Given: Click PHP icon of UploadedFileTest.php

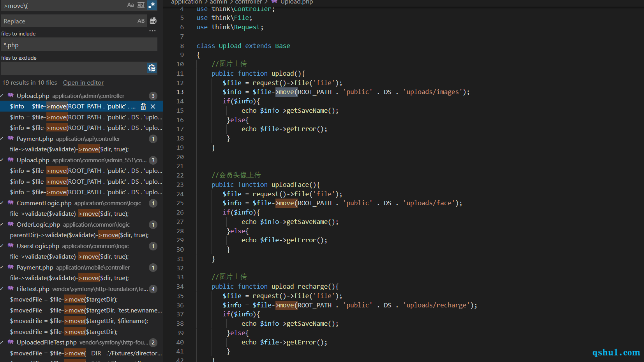Looking at the screenshot, I should tap(11, 342).
